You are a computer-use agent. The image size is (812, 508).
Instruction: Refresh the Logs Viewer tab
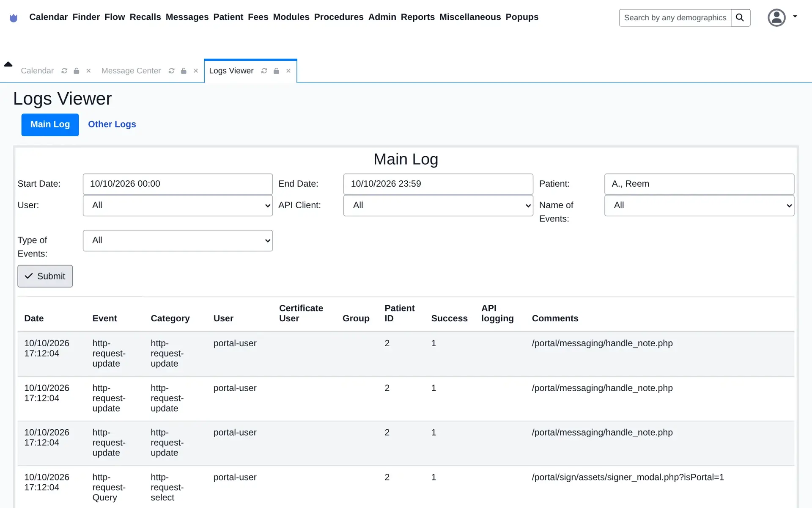point(264,71)
